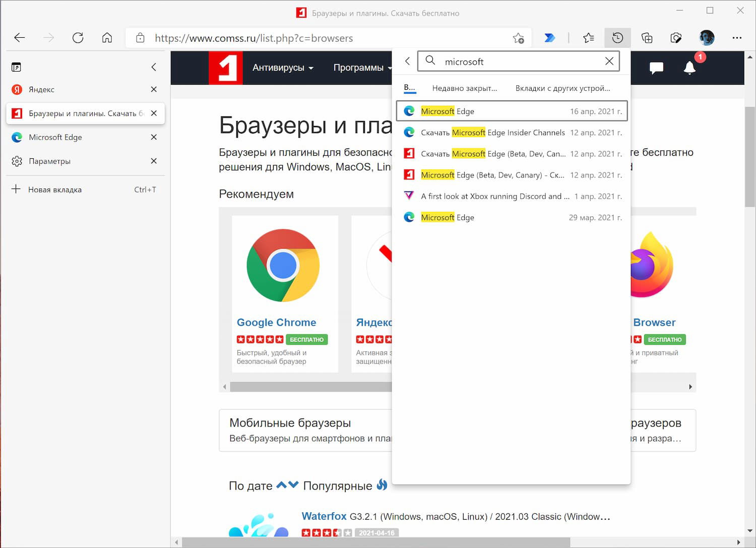Show the Вкладки с других устрой... tab

[x=562, y=88]
